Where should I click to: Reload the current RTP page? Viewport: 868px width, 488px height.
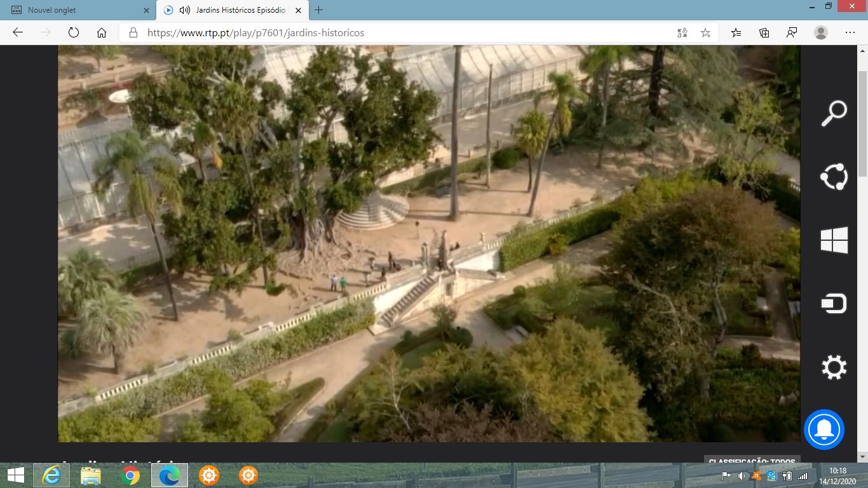coord(74,32)
